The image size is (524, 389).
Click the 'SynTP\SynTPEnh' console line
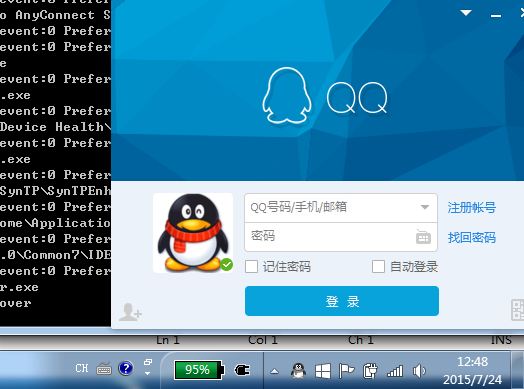click(55, 191)
